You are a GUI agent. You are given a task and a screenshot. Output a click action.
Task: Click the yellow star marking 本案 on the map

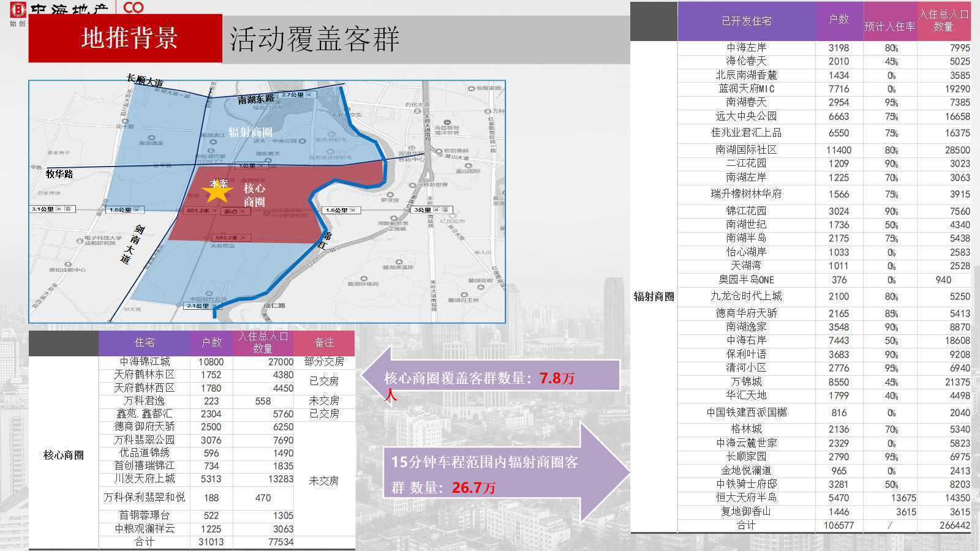click(x=217, y=192)
